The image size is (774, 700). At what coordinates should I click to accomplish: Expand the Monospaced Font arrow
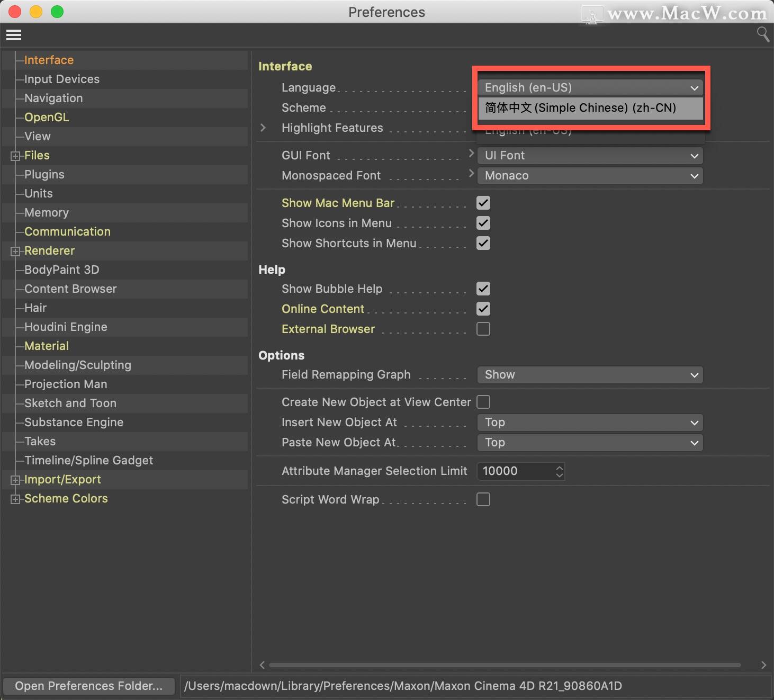click(471, 173)
